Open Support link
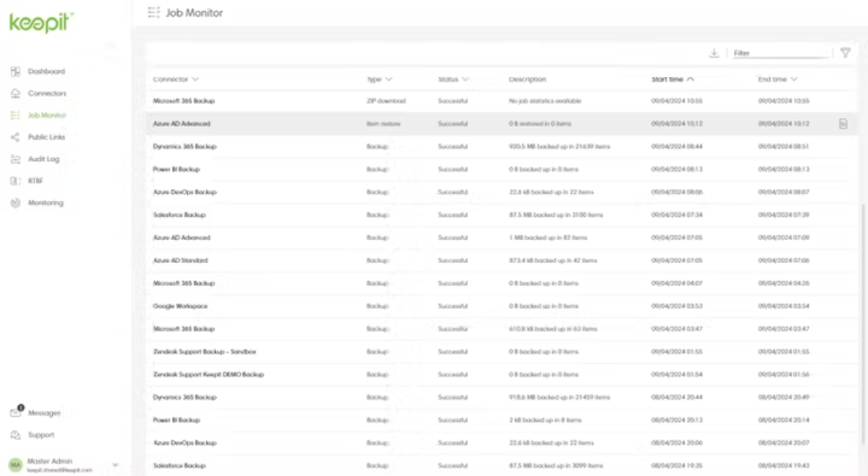The width and height of the screenshot is (868, 476). [42, 435]
